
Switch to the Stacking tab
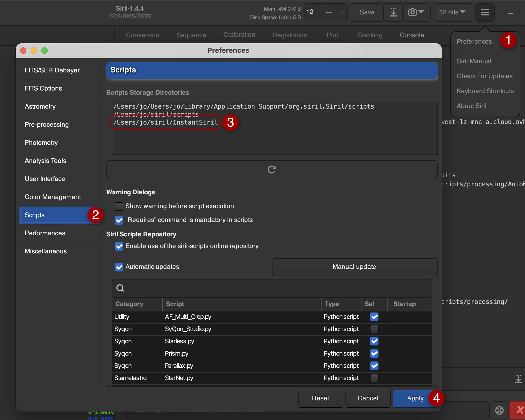370,35
